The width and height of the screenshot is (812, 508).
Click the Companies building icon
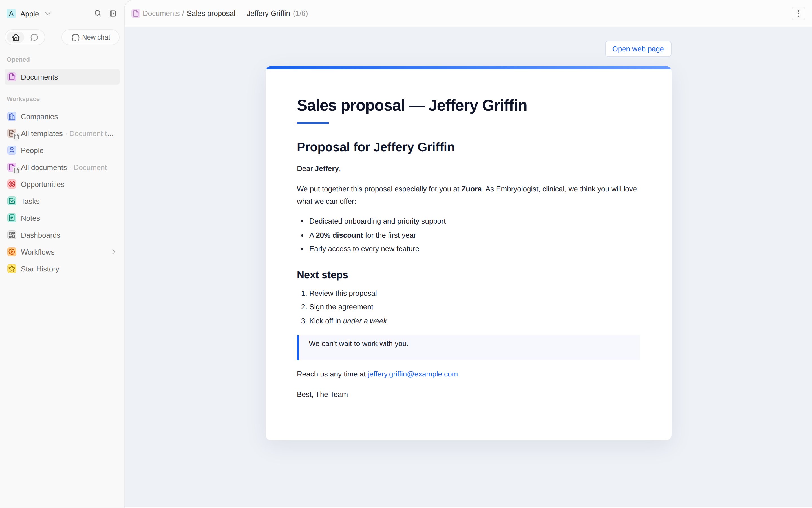pyautogui.click(x=12, y=117)
